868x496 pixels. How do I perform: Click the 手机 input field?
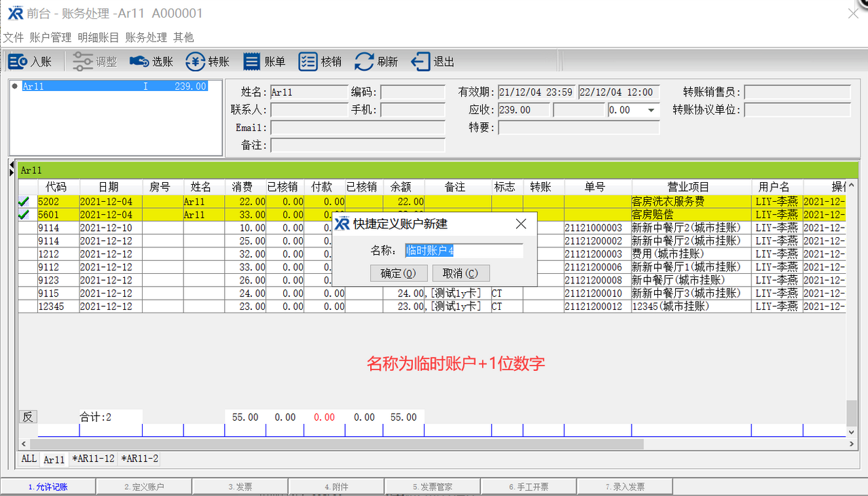[413, 110]
